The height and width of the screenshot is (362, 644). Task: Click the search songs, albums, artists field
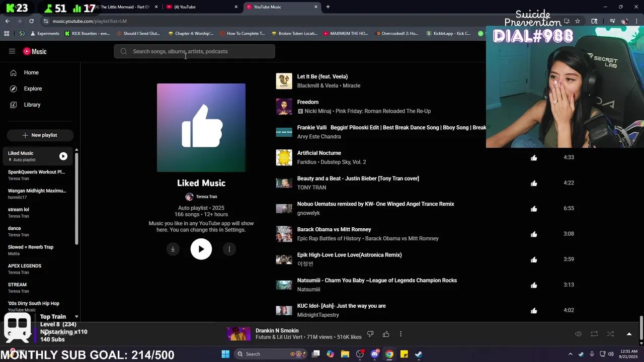194,51
